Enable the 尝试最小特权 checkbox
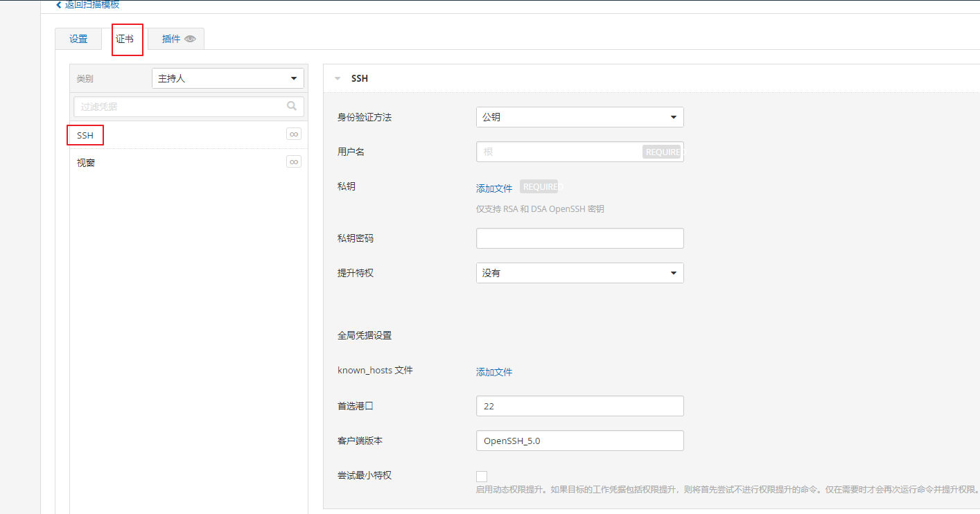This screenshot has height=514, width=980. 482,477
